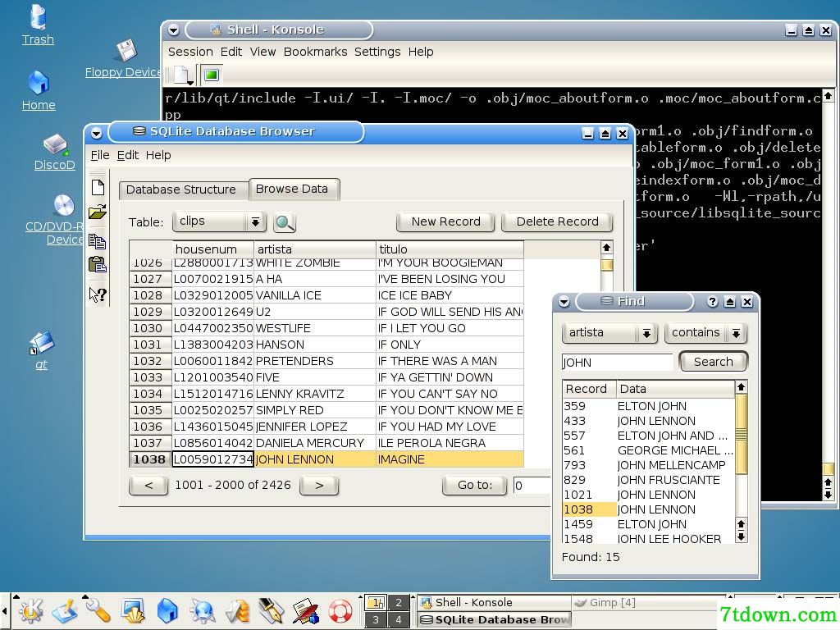840x630 pixels.
Task: Open the Home desktop icon
Action: 39,90
